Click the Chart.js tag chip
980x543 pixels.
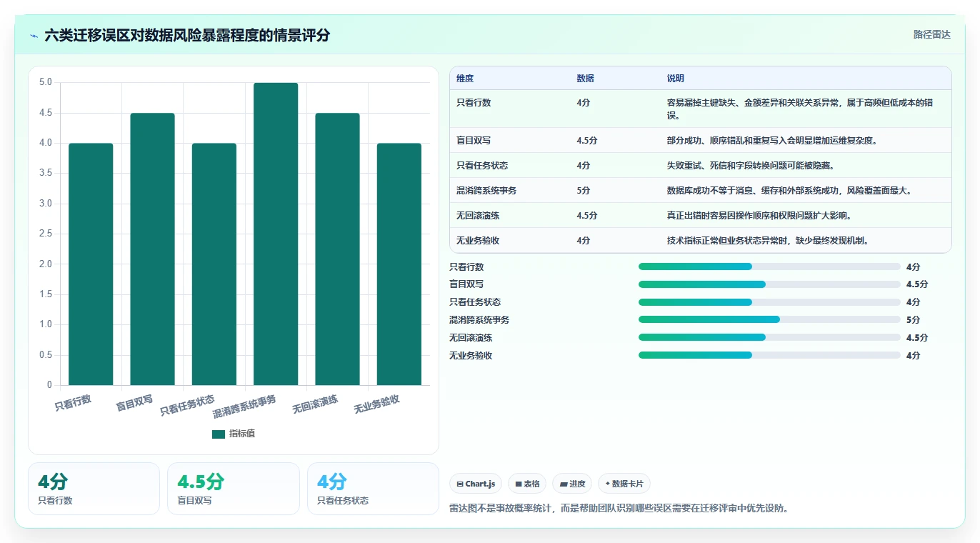[x=476, y=484]
